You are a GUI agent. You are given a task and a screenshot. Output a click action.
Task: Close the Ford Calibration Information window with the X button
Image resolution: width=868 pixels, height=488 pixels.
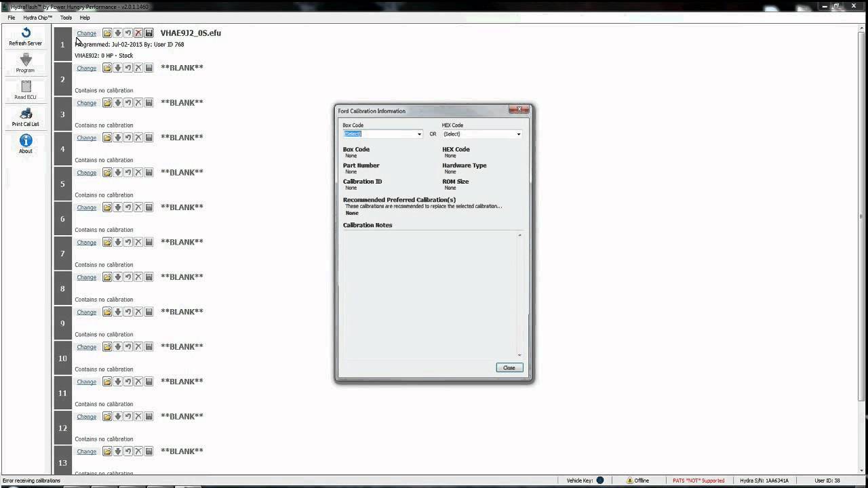(519, 109)
